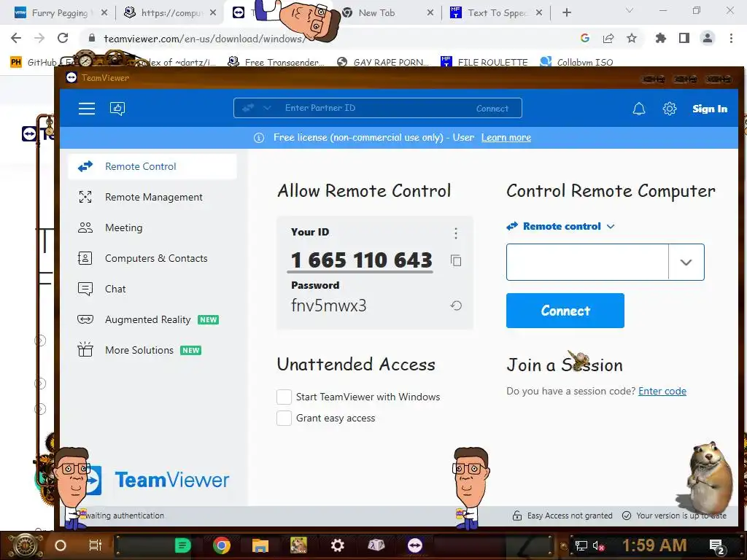The height and width of the screenshot is (560, 747).
Task: Click the password fnv5mwx3
Action: coord(329,306)
